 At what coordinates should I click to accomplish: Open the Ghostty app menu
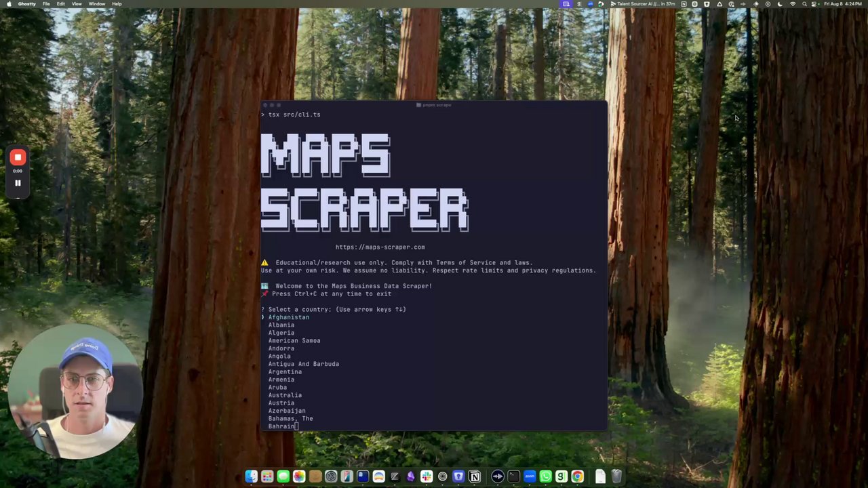point(27,4)
